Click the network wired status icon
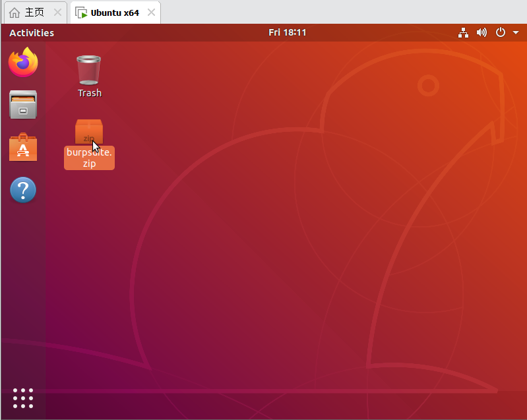The height and width of the screenshot is (420, 527). [463, 32]
